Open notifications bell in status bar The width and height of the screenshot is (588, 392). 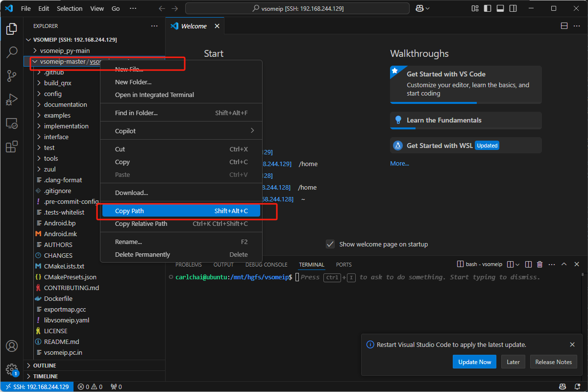[x=577, y=387]
